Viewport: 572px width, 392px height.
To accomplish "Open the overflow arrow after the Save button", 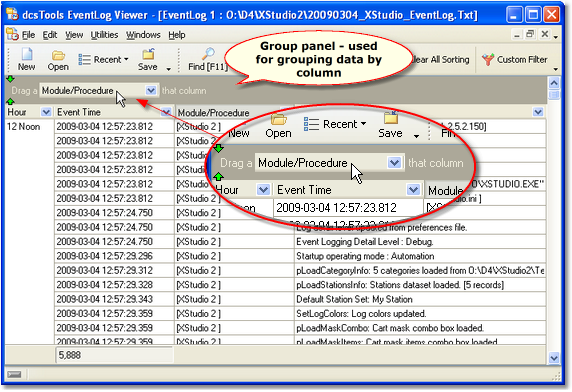I will 169,69.
